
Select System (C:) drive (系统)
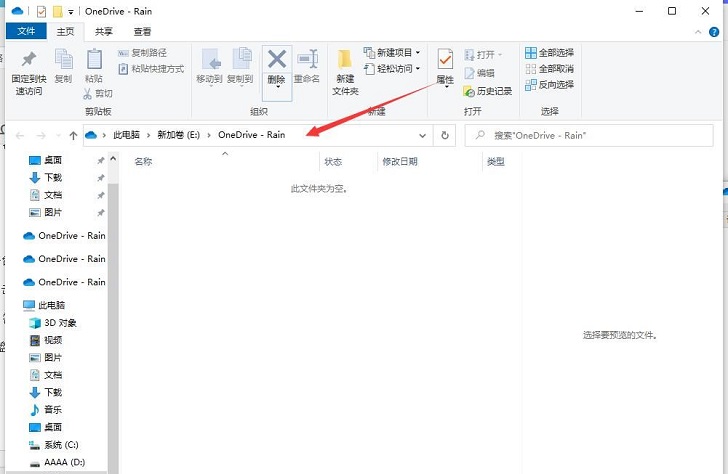53,445
